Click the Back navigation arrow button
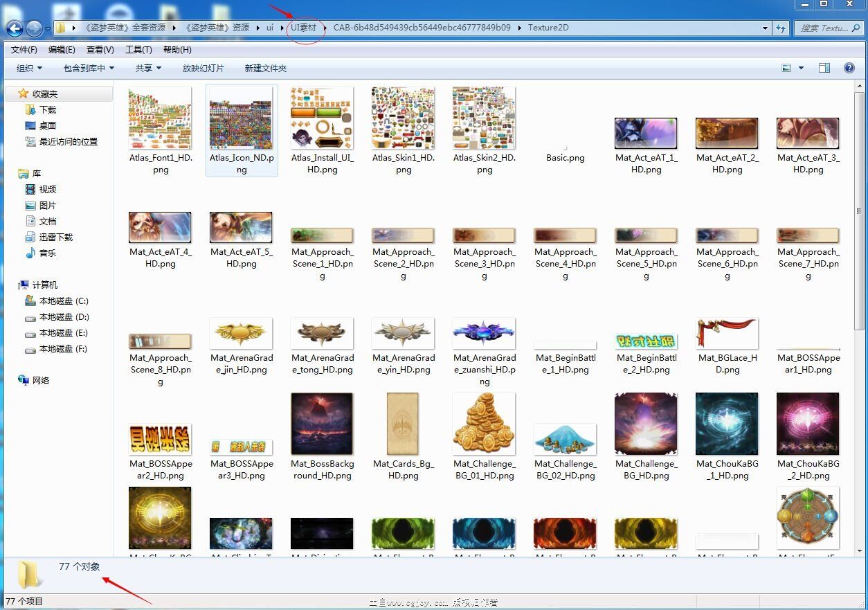Viewport: 868px width, 610px height. click(x=15, y=28)
